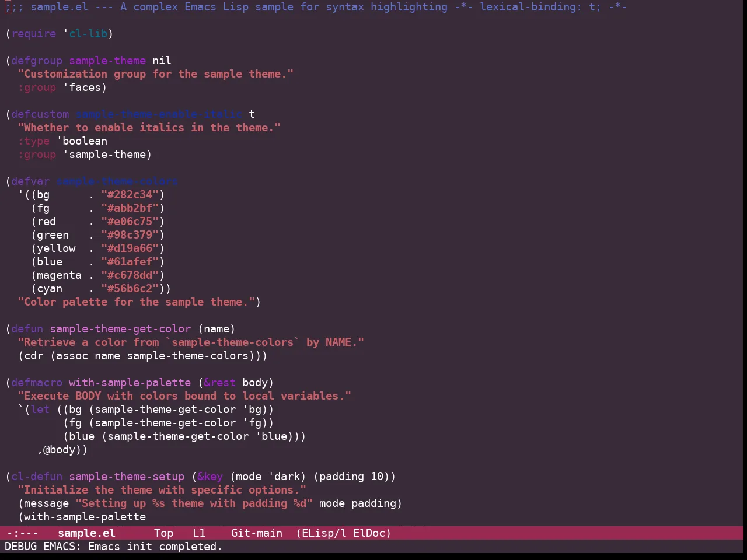This screenshot has width=747, height=560.
Task: Click the 'defgroup' keyword
Action: tap(37, 61)
